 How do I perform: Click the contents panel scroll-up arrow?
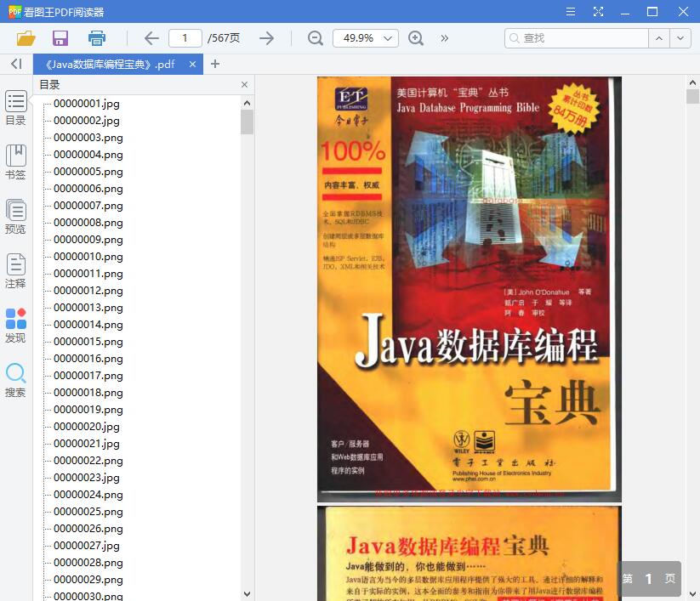coord(247,103)
